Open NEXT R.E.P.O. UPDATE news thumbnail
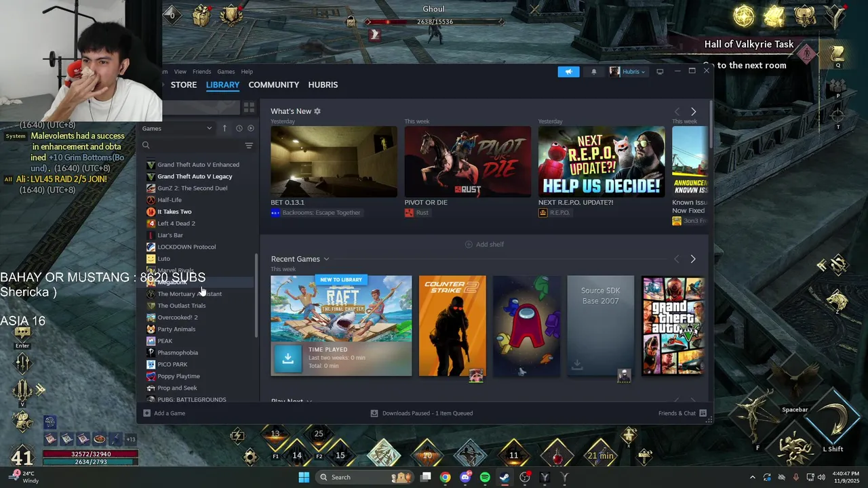 click(601, 161)
